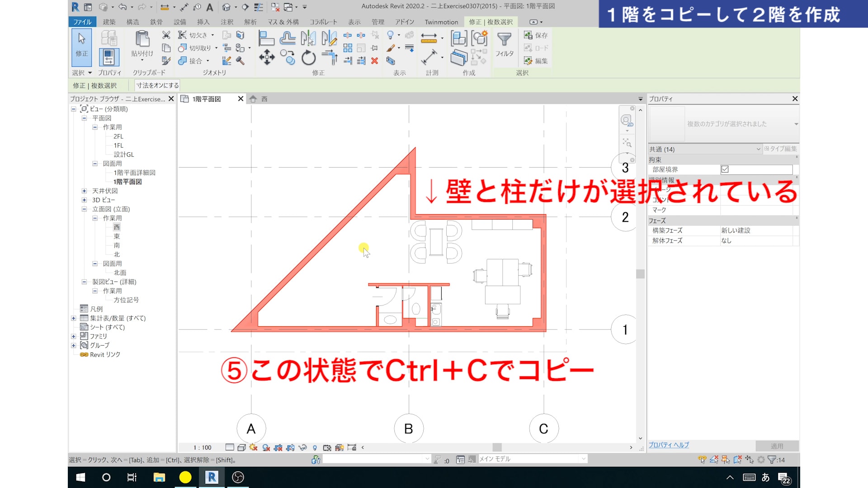The width and height of the screenshot is (868, 488).
Task: Click the 寸法をオンにする button
Action: click(x=157, y=85)
